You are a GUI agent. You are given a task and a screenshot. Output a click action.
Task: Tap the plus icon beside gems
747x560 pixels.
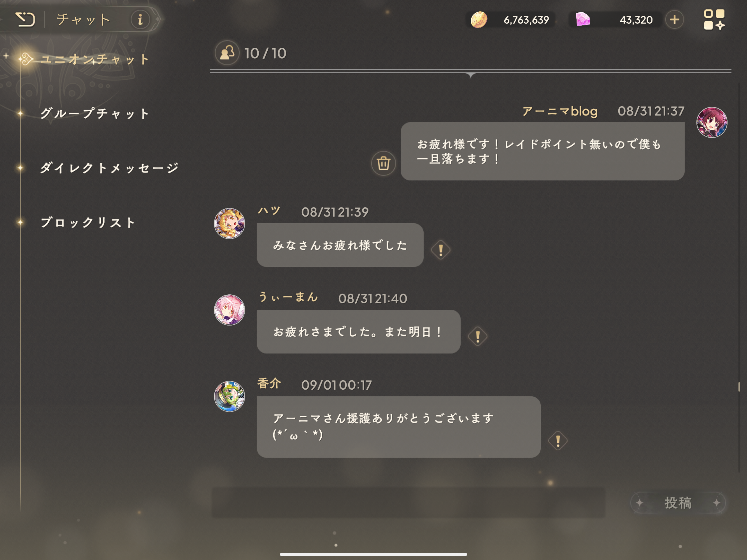(x=675, y=20)
